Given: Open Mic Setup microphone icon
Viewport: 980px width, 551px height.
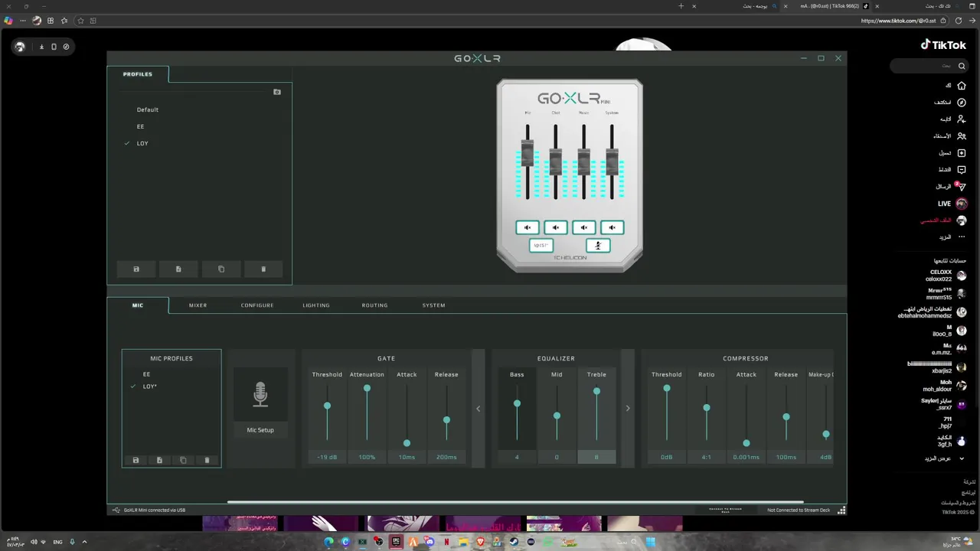Looking at the screenshot, I should pyautogui.click(x=260, y=394).
